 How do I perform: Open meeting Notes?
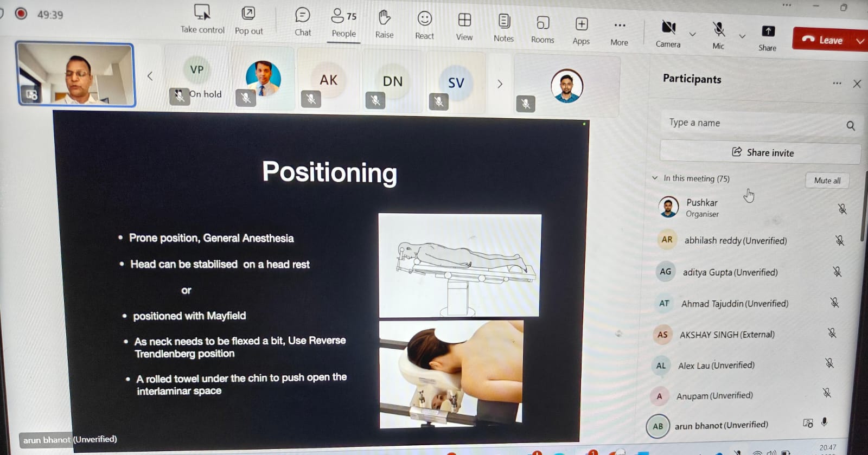(503, 28)
